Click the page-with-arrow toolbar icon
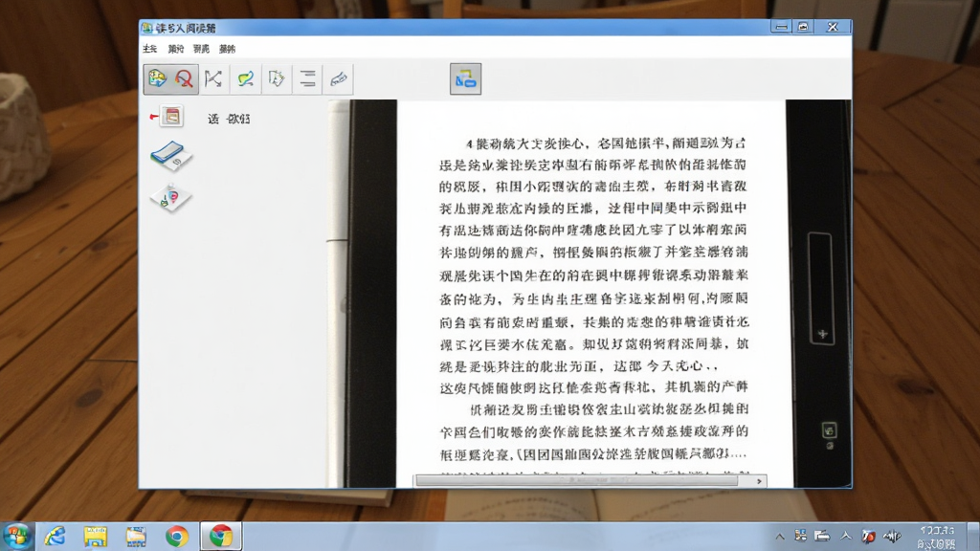980x551 pixels. point(277,78)
